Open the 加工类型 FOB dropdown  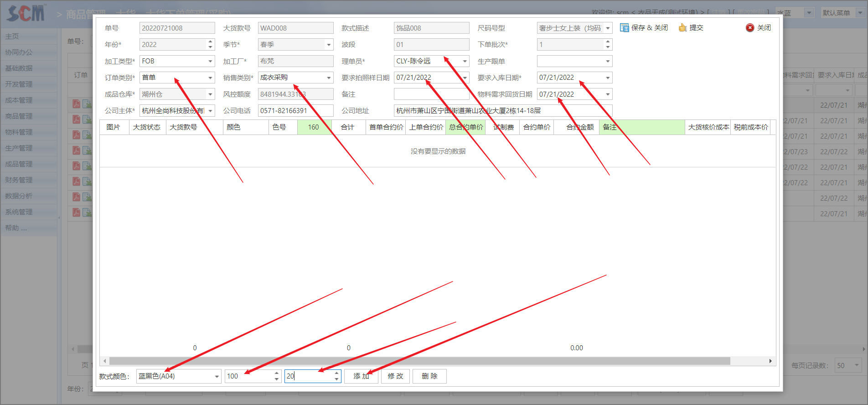point(210,61)
